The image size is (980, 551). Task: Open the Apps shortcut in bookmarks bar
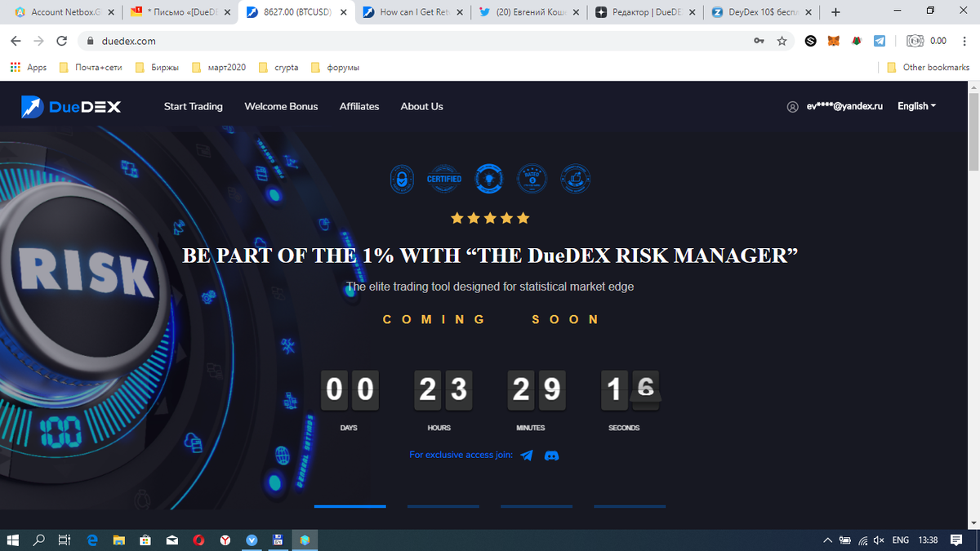click(x=29, y=68)
